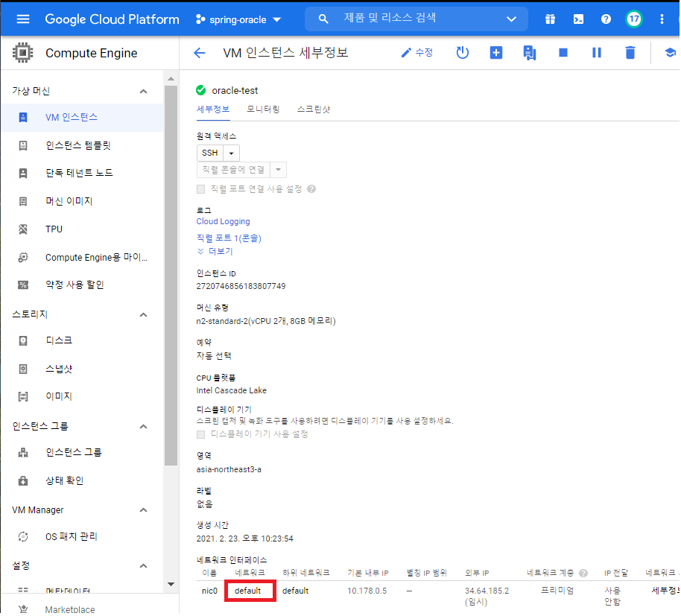Focus the product and resource search field
This screenshot has width=681, height=616.
417,18
